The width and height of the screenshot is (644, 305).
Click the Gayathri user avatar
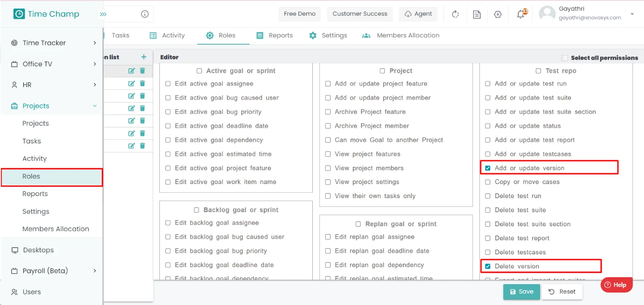point(547,14)
